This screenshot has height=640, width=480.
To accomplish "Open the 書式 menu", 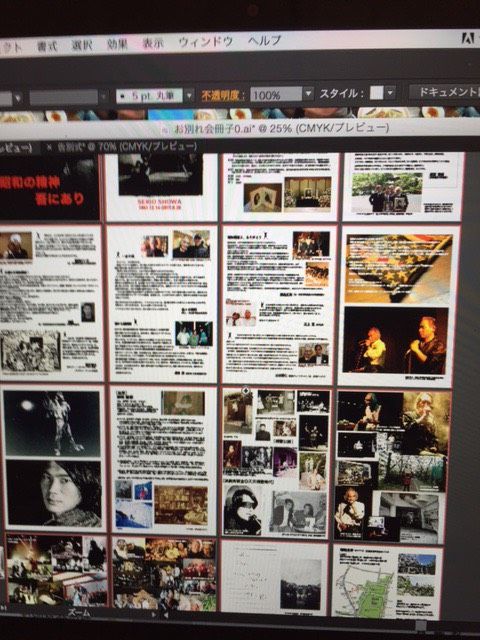I will (47, 46).
